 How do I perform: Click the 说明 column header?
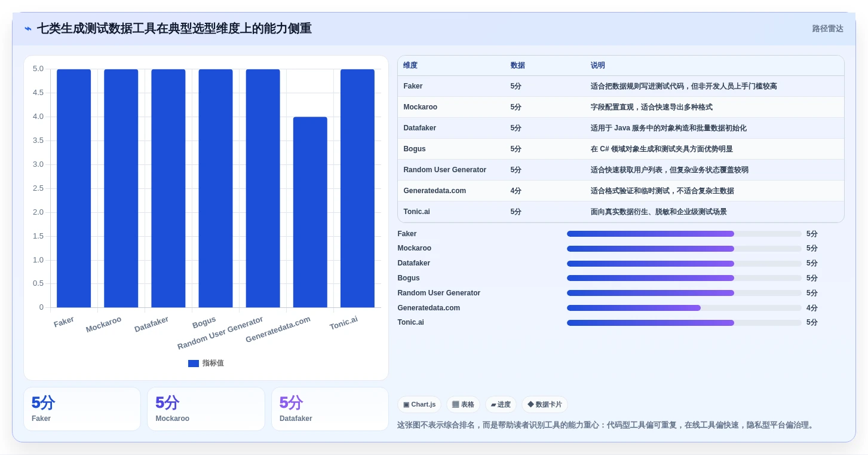point(598,66)
